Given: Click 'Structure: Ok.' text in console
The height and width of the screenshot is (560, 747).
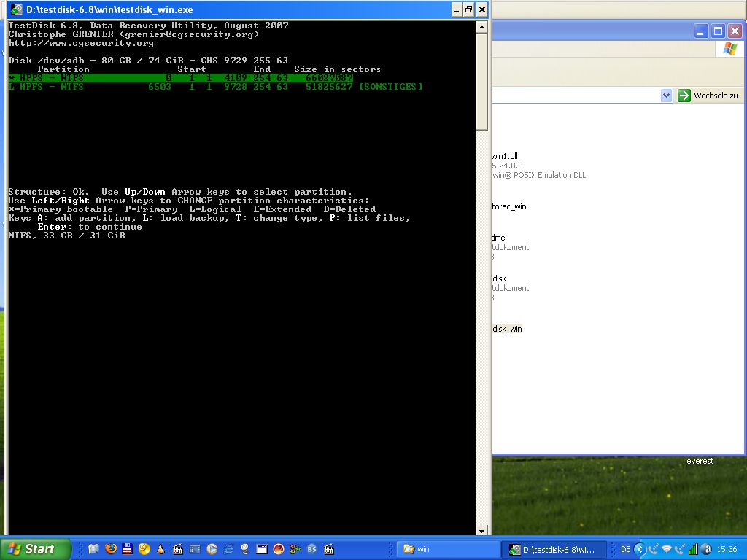Looking at the screenshot, I should pyautogui.click(x=49, y=192).
